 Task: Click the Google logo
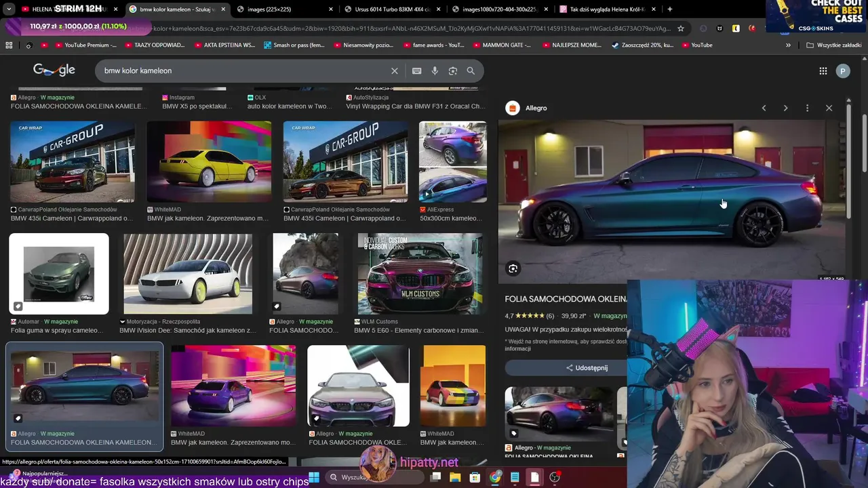[x=54, y=70]
